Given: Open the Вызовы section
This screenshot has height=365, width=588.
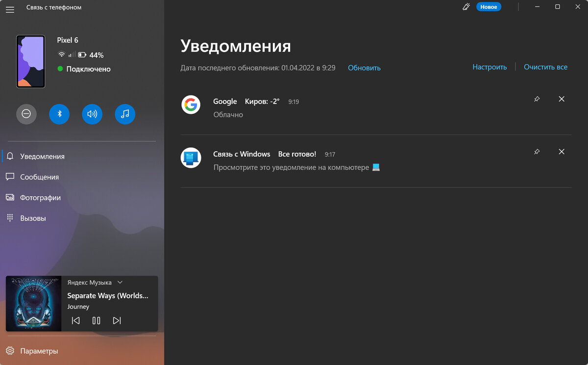Looking at the screenshot, I should point(82,218).
